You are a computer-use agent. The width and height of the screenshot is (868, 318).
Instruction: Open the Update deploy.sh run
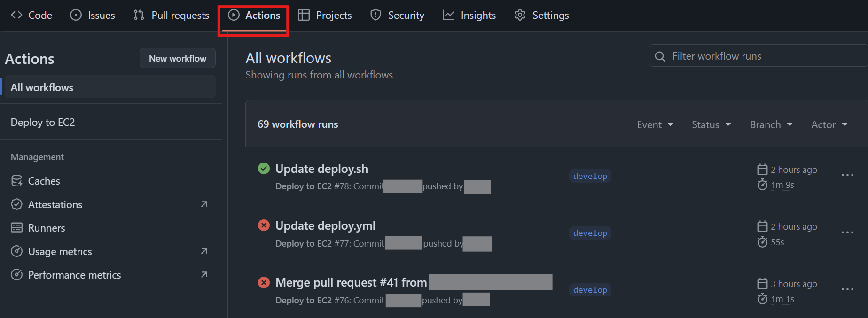coord(321,169)
